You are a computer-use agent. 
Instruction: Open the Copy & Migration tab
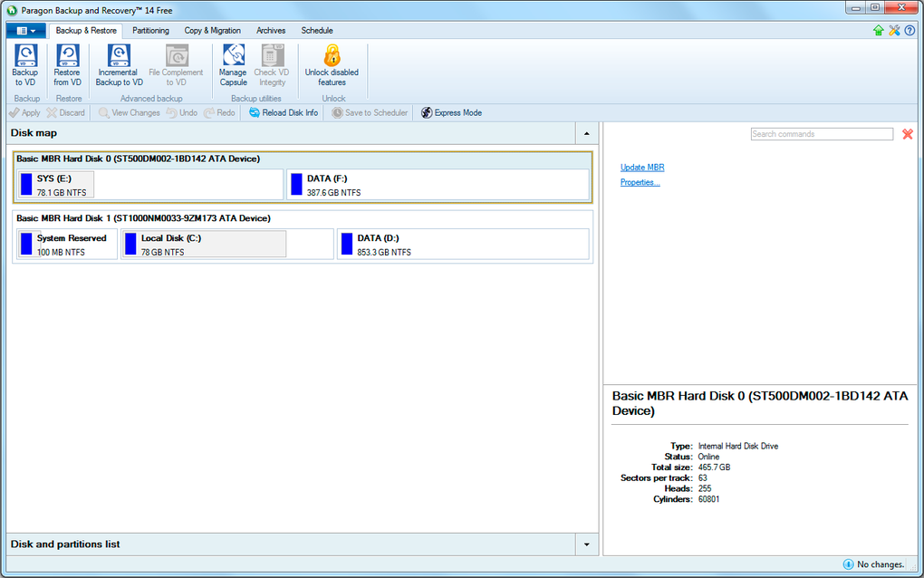pyautogui.click(x=212, y=31)
